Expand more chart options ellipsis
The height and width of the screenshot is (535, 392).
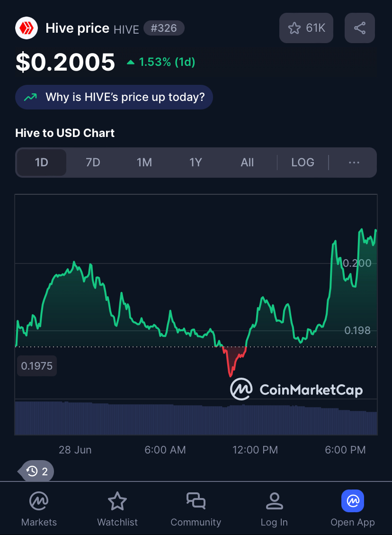coord(354,163)
